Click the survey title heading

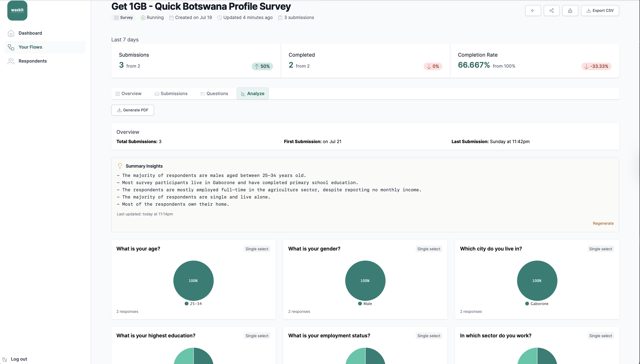(x=201, y=6)
